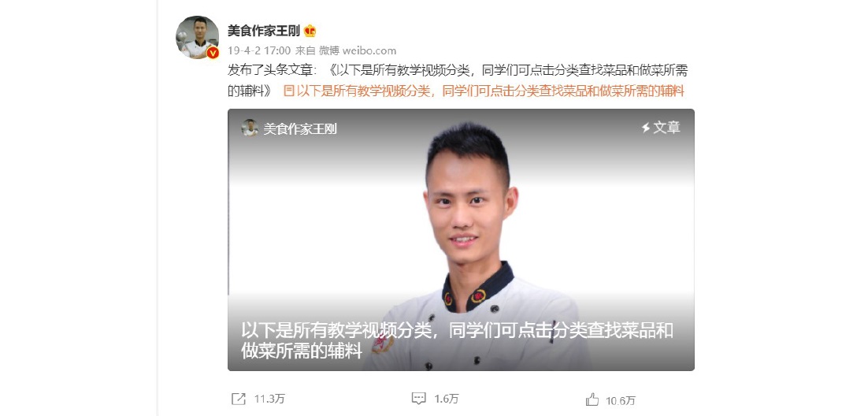Like the post with thumbs-up icon

592,399
